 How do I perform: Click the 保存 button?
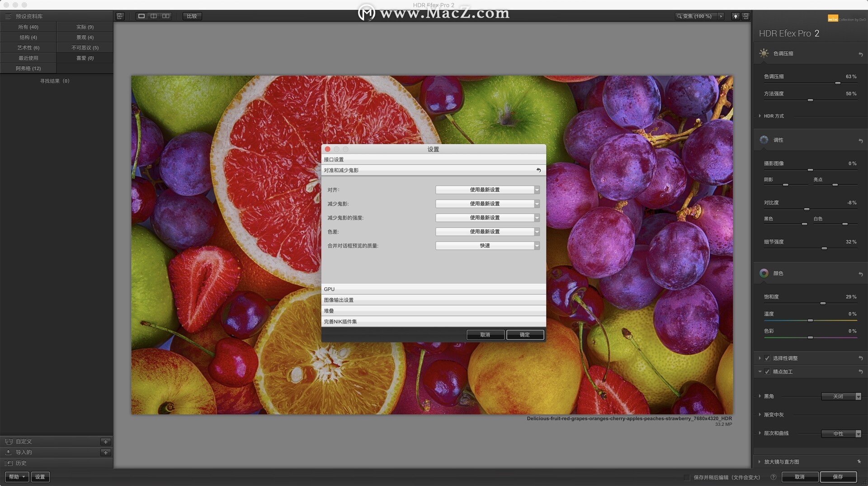point(838,477)
